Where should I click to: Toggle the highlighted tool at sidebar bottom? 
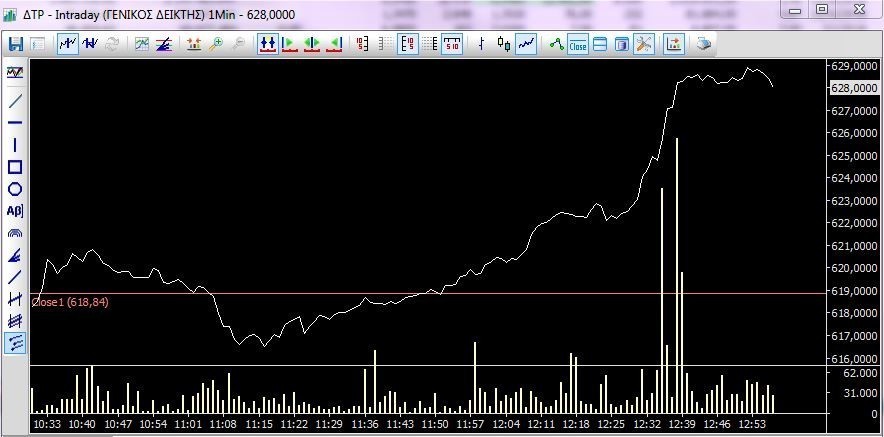click(15, 343)
